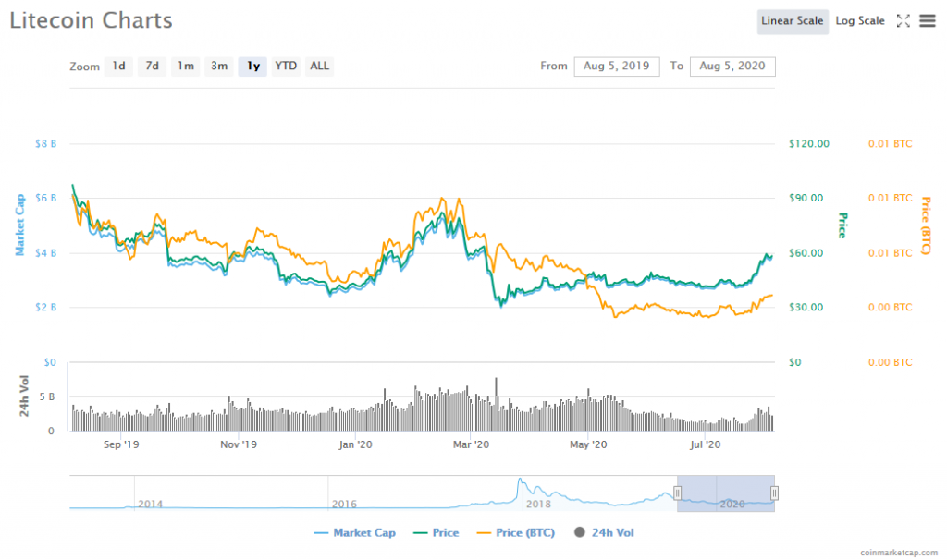Click the 24h Vol axis title
Image resolution: width=947 pixels, height=560 pixels.
(x=24, y=396)
